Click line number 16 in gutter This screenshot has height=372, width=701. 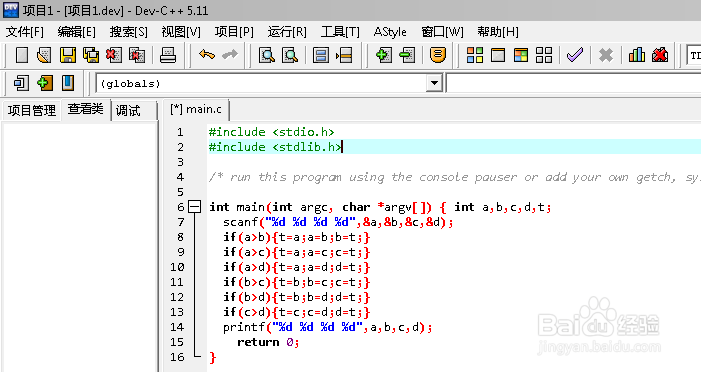[x=177, y=357]
